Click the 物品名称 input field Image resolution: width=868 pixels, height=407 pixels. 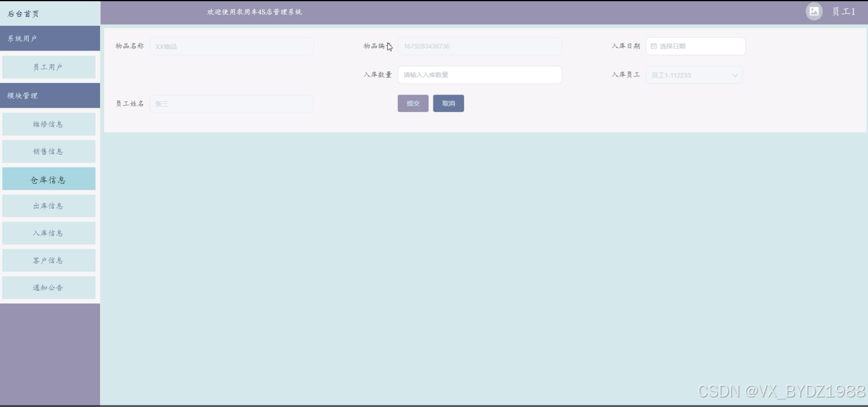point(231,46)
